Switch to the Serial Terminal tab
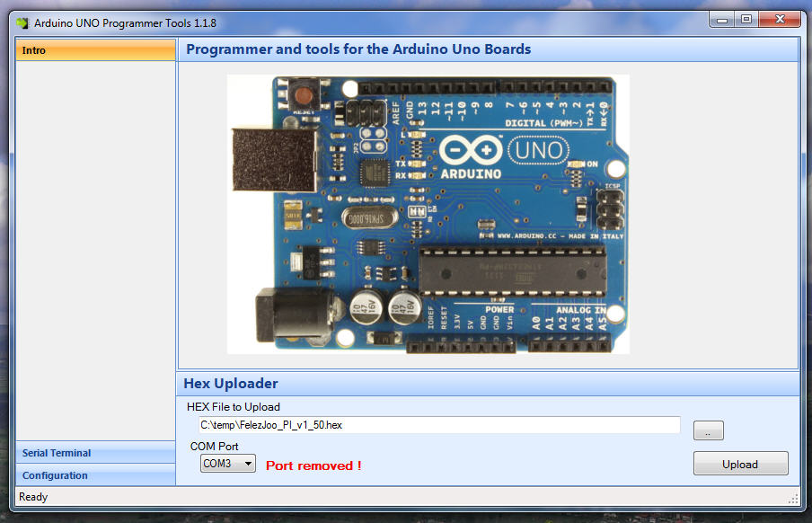 (x=96, y=453)
